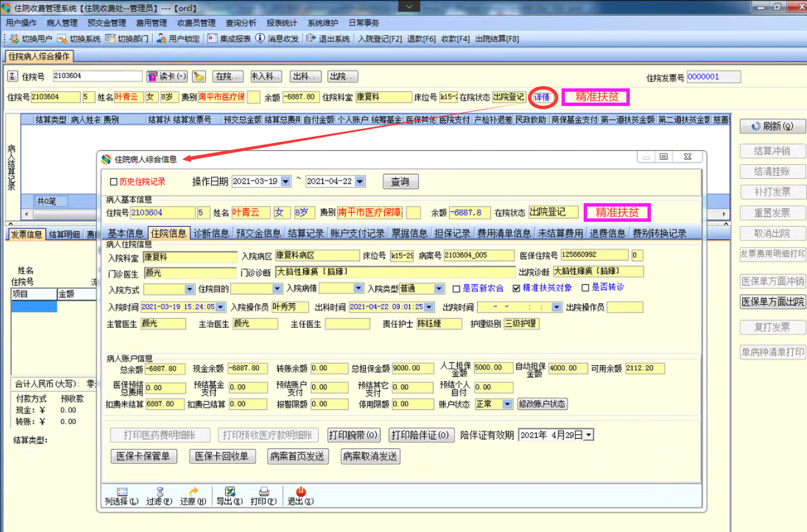Click the 切换系统 toolbar icon
This screenshot has width=807, height=532.
coord(62,39)
